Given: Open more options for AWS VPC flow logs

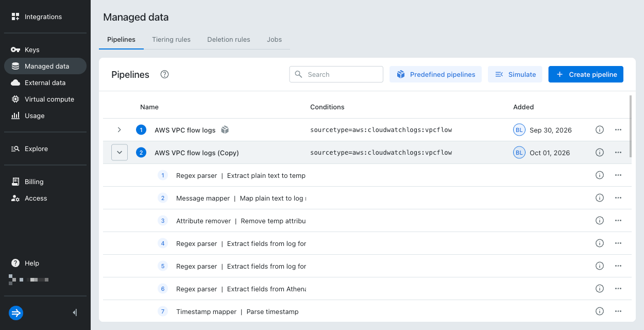Looking at the screenshot, I should [x=618, y=130].
